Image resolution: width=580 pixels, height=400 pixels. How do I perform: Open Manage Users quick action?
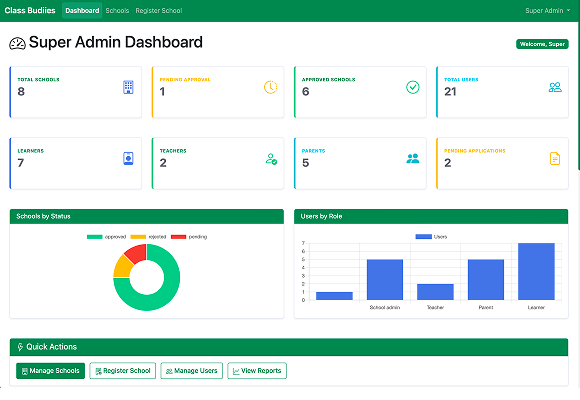pos(192,370)
